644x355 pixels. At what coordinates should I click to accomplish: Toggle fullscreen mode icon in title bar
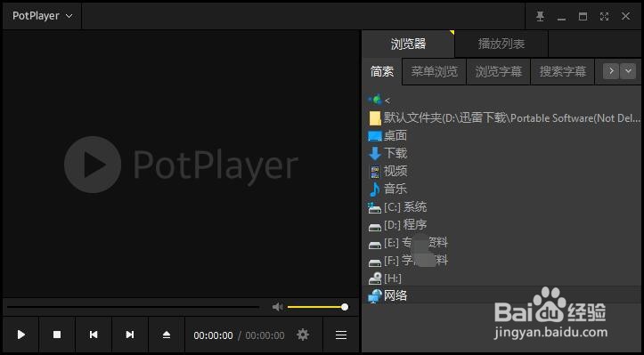tap(604, 16)
